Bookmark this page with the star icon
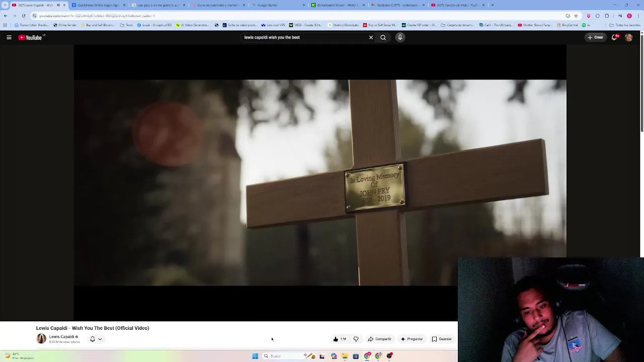Image resolution: width=644 pixels, height=362 pixels. (x=576, y=16)
